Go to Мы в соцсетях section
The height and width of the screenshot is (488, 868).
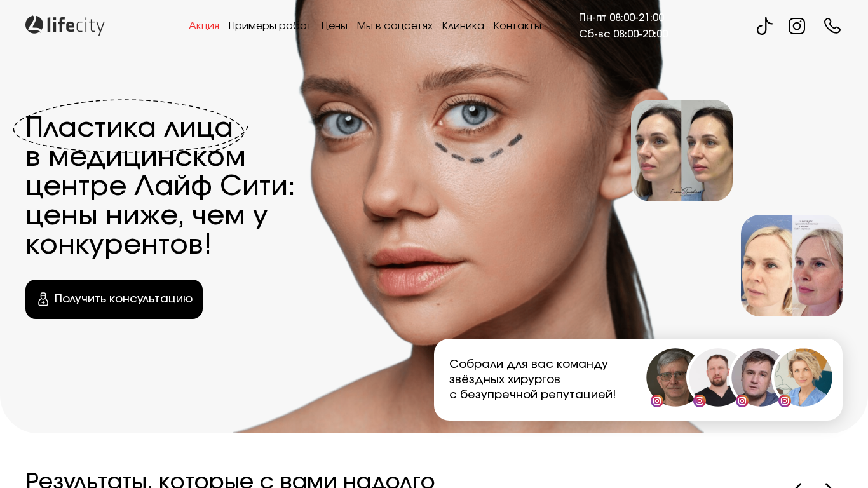(395, 25)
